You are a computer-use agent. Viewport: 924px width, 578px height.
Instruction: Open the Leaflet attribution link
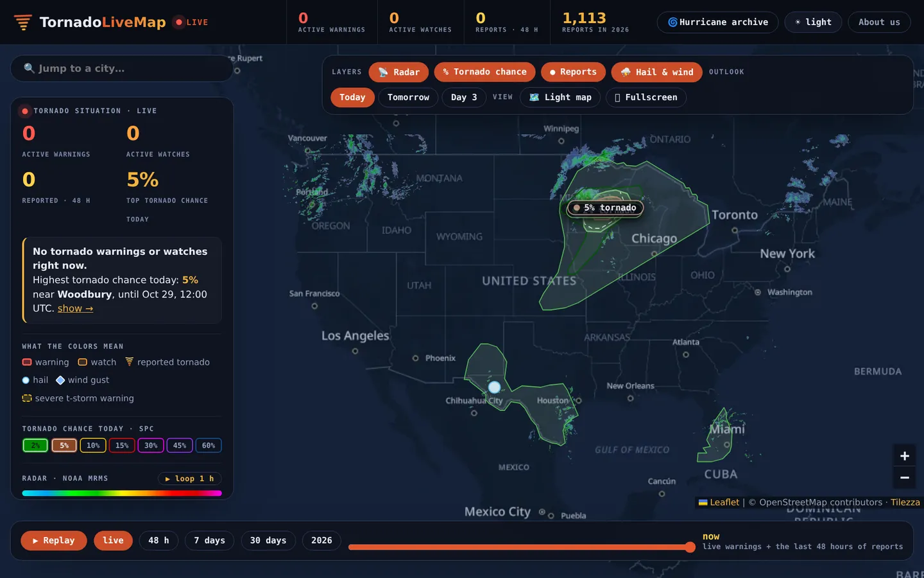[x=719, y=502]
